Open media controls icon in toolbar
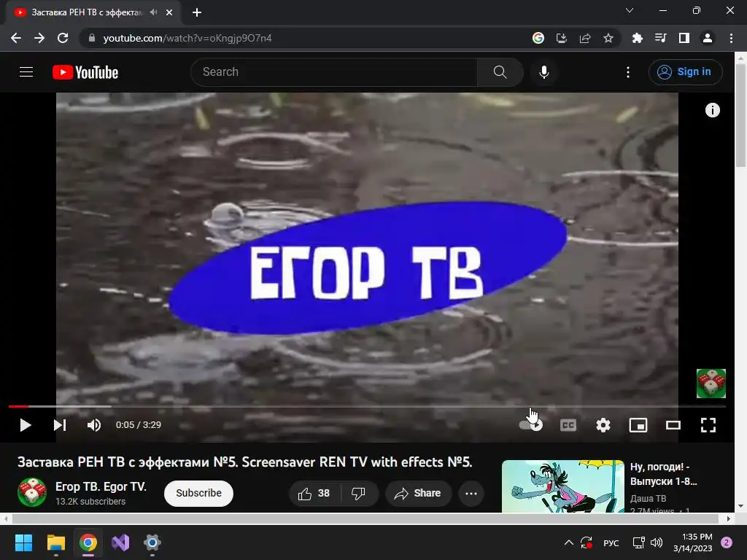This screenshot has height=560, width=747. pyautogui.click(x=660, y=38)
